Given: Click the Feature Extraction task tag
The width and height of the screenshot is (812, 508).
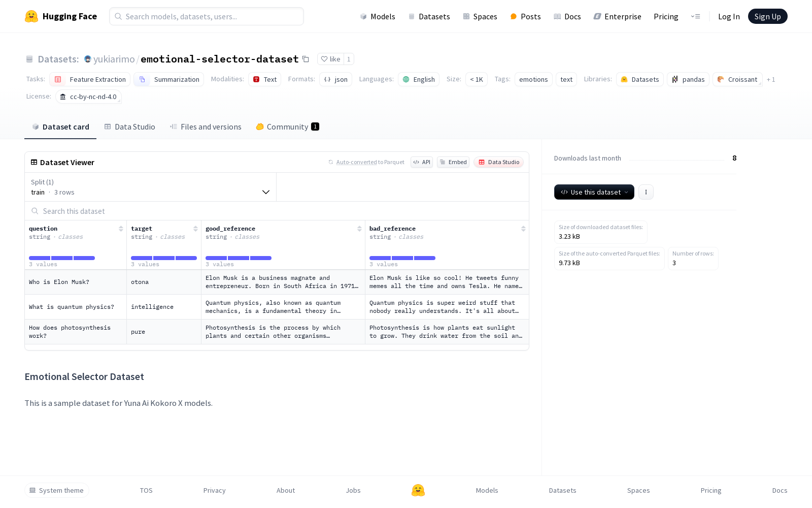Looking at the screenshot, I should coord(90,79).
